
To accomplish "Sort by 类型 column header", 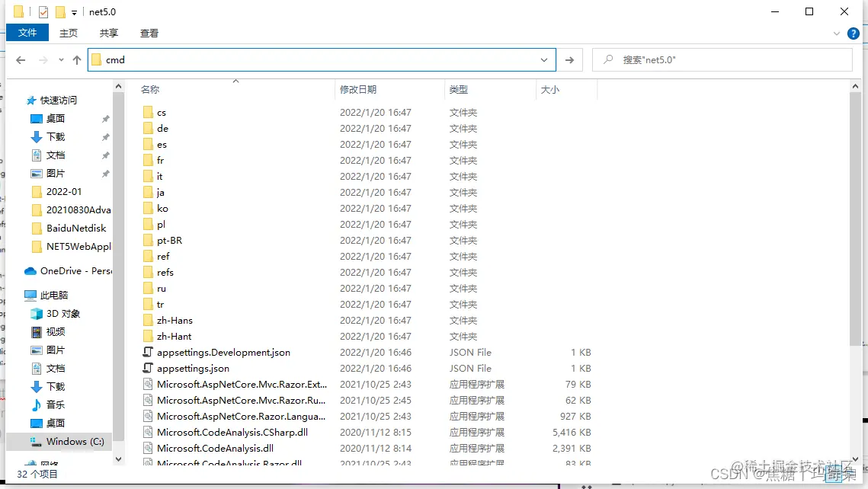I will pos(458,89).
